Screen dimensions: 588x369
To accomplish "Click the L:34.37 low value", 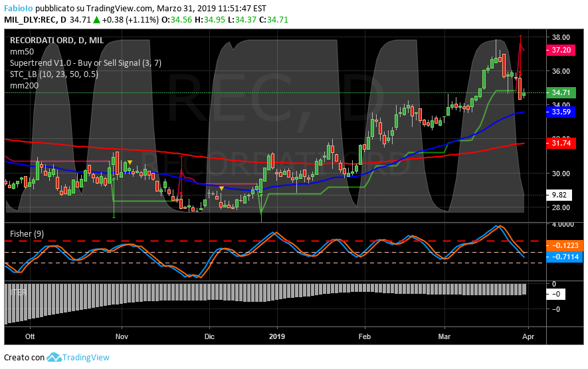I will pyautogui.click(x=242, y=19).
